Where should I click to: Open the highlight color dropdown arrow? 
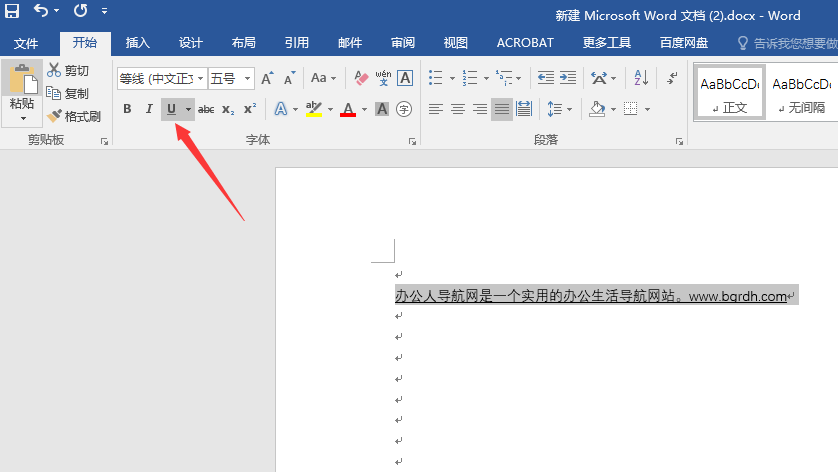pyautogui.click(x=330, y=110)
